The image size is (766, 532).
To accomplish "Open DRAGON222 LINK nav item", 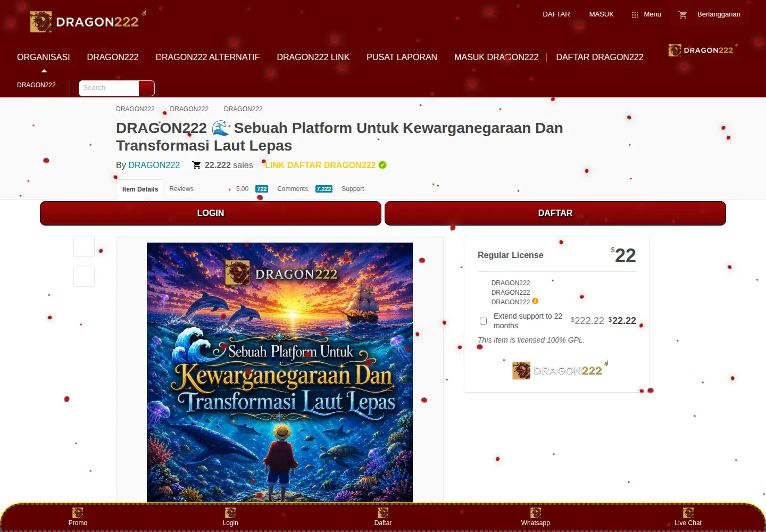I will point(313,57).
